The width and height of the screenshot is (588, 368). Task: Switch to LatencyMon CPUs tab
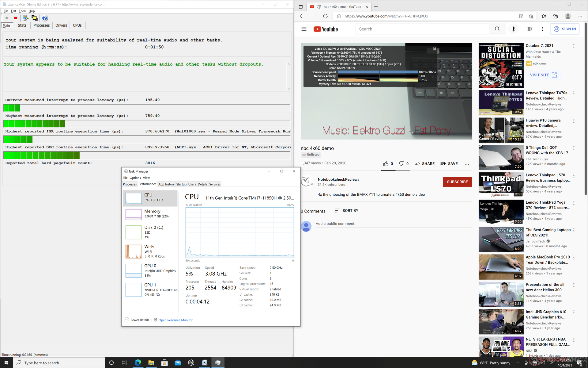coord(77,25)
